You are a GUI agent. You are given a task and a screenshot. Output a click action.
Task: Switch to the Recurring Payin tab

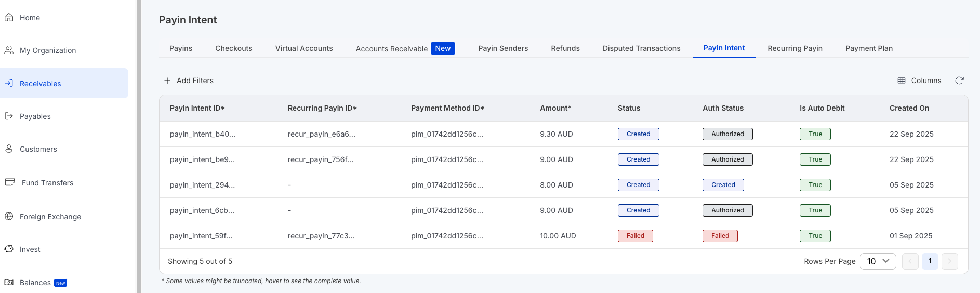(795, 48)
